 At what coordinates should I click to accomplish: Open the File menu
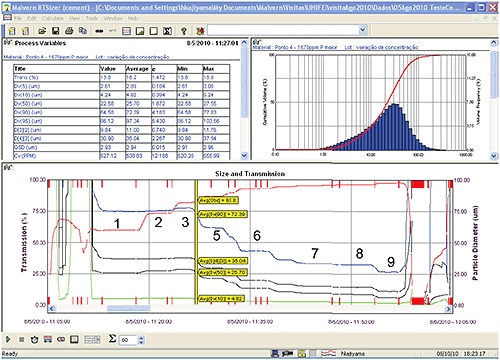pyautogui.click(x=18, y=18)
